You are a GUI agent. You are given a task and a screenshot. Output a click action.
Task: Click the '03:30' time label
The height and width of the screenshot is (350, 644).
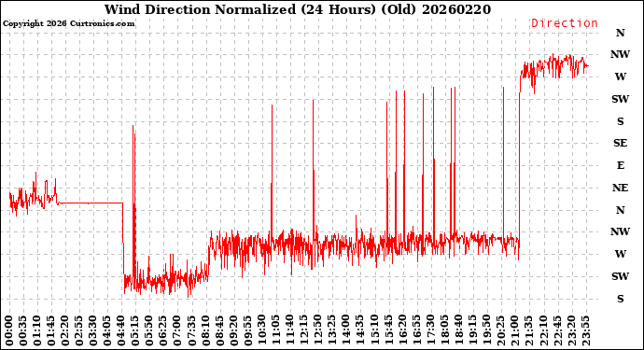pyautogui.click(x=93, y=331)
